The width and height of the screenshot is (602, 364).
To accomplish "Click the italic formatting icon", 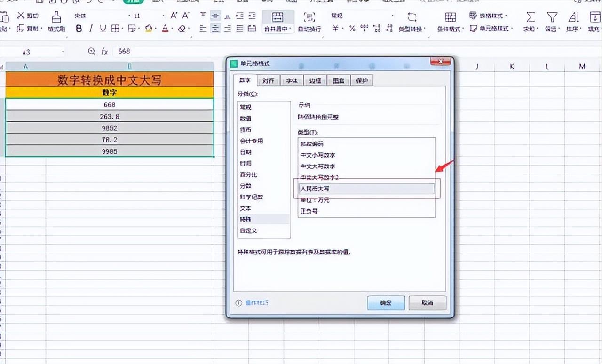I will pos(91,29).
